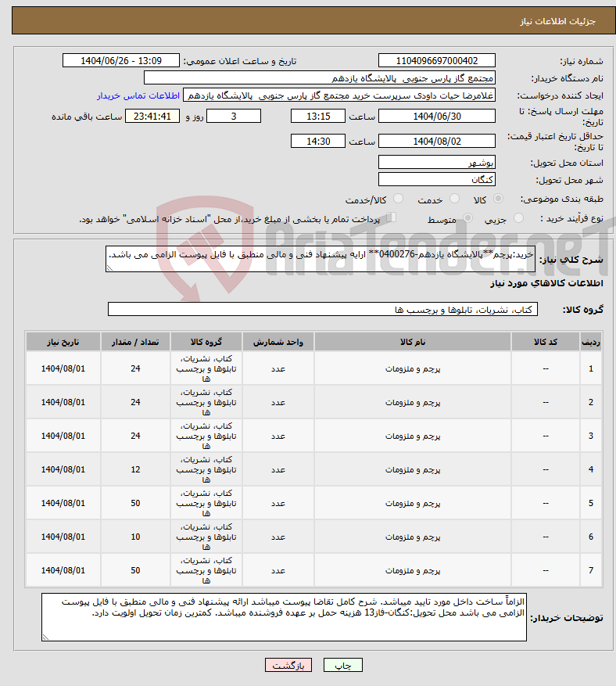The image size is (616, 686).
Task: Select the کالا/خدمت radio button
Action: click(x=398, y=199)
